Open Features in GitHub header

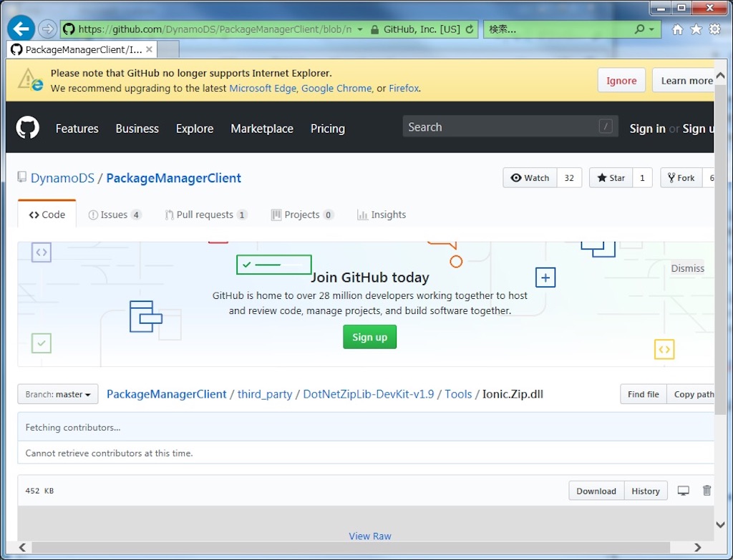tap(77, 129)
